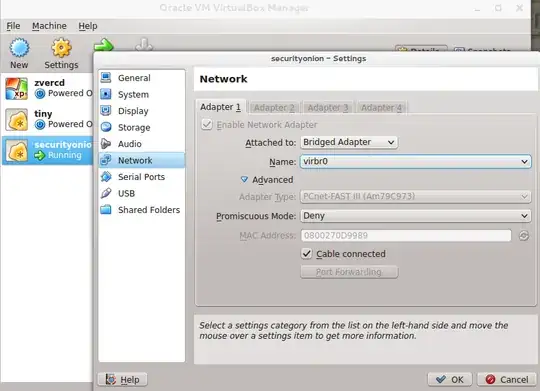The image size is (540, 391).
Task: Open the Name dropdown showing virbr0
Action: pyautogui.click(x=415, y=161)
